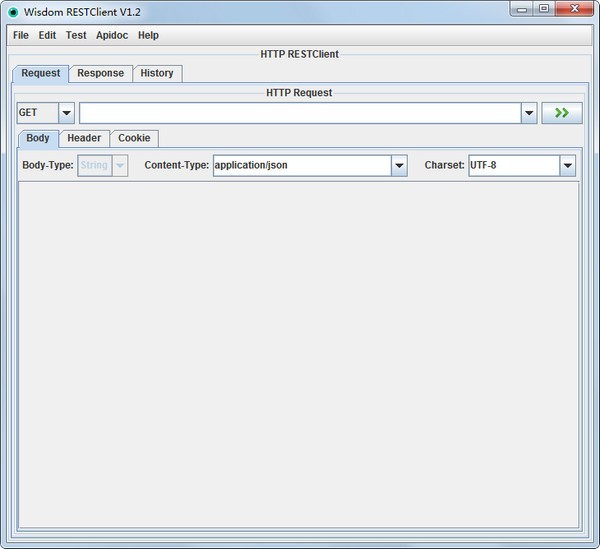Switch to the Cookie tab
The height and width of the screenshot is (549, 600).
(134, 138)
